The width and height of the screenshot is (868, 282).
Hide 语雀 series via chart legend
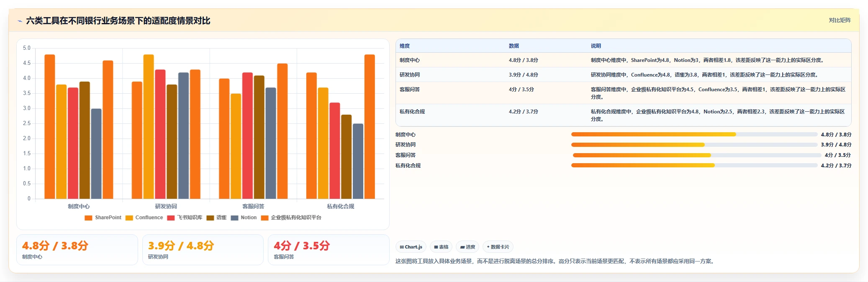coord(216,218)
